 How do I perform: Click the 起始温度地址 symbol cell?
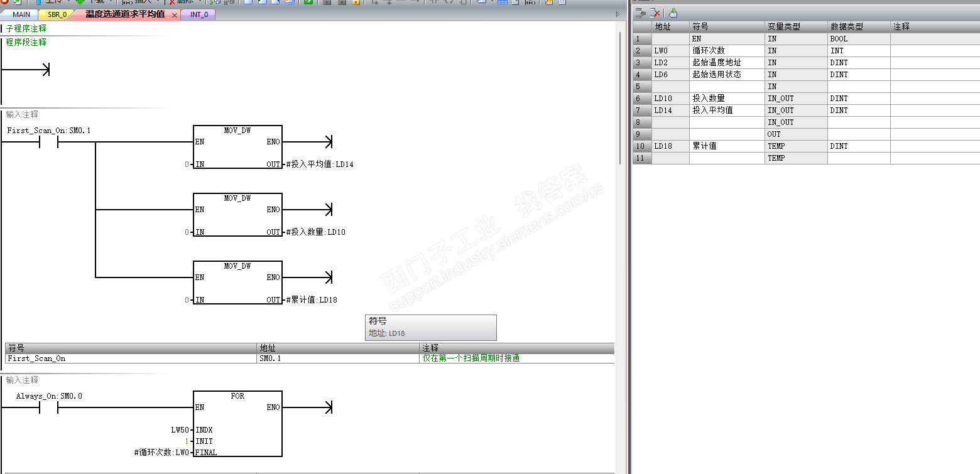(727, 63)
